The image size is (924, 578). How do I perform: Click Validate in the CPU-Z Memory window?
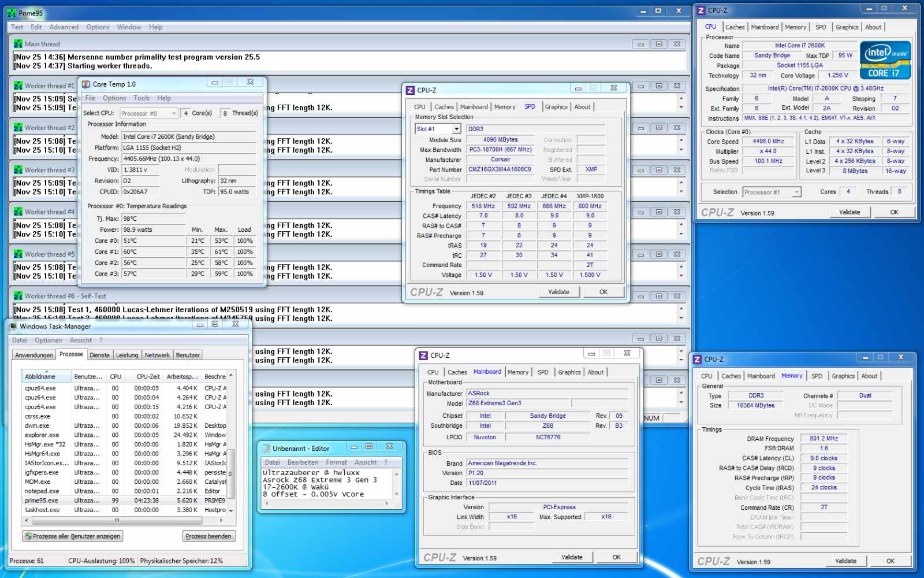[x=845, y=561]
